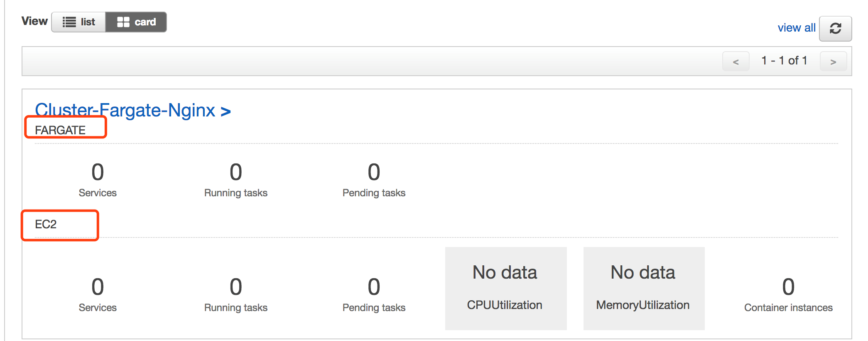Click Fargate Running tasks count

[x=236, y=172]
